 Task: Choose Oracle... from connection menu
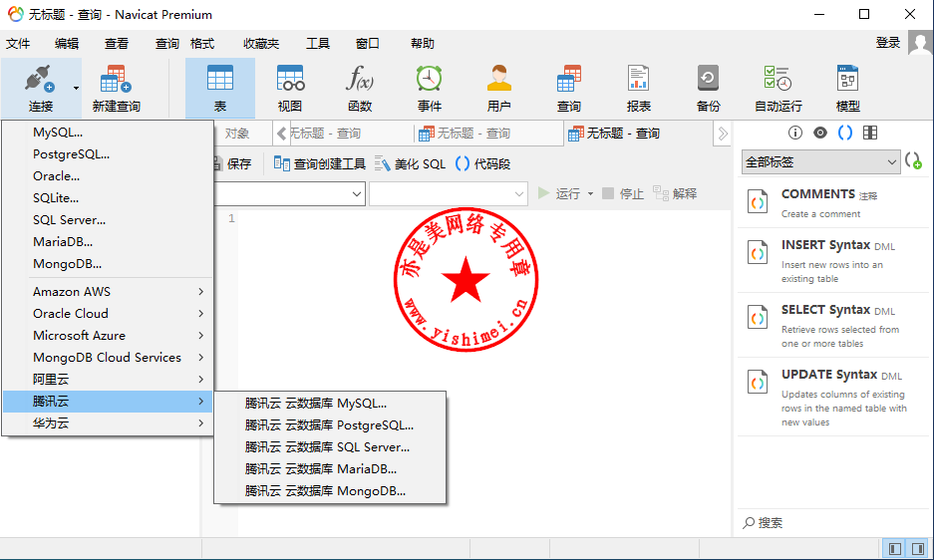coord(108,176)
